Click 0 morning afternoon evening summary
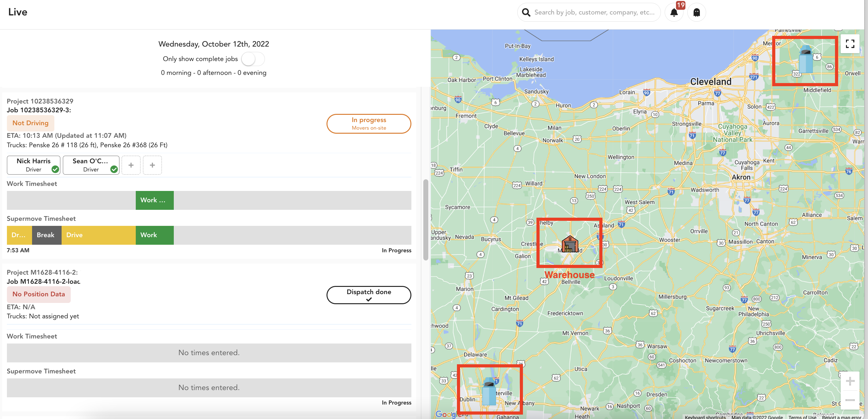The height and width of the screenshot is (419, 868). (x=214, y=73)
